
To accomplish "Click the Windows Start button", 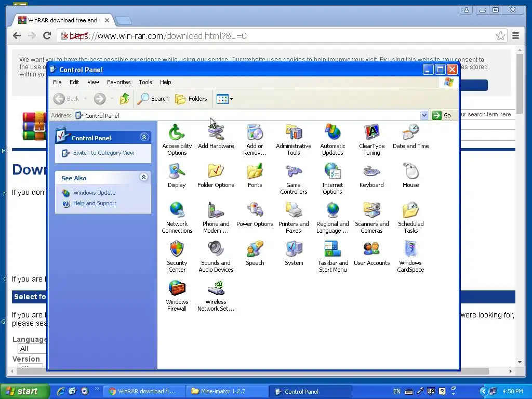I will (x=24, y=391).
